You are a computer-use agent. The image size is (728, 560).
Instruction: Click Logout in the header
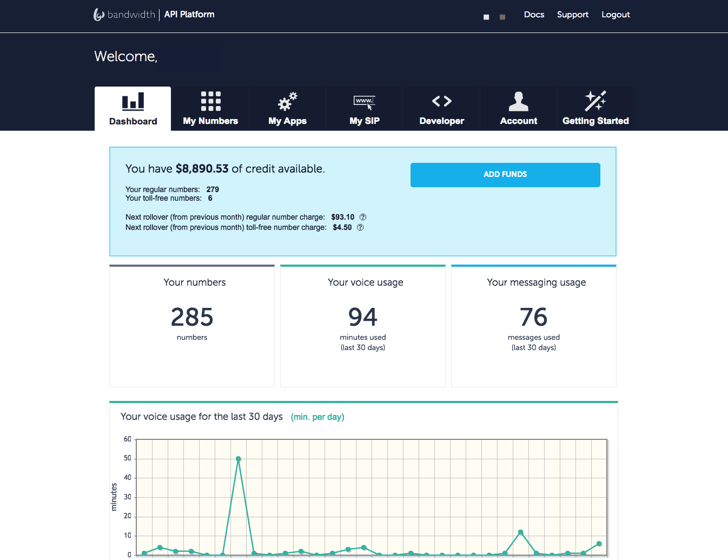616,15
